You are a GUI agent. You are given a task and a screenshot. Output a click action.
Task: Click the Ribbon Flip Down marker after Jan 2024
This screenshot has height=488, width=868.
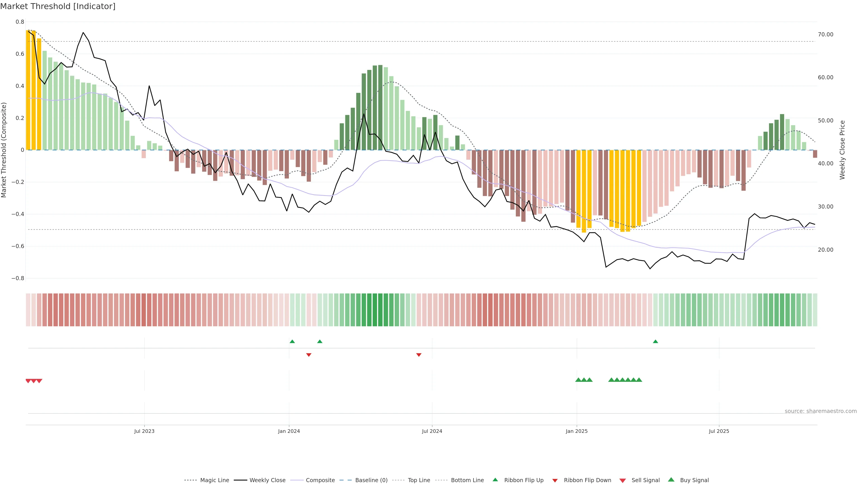coord(309,355)
